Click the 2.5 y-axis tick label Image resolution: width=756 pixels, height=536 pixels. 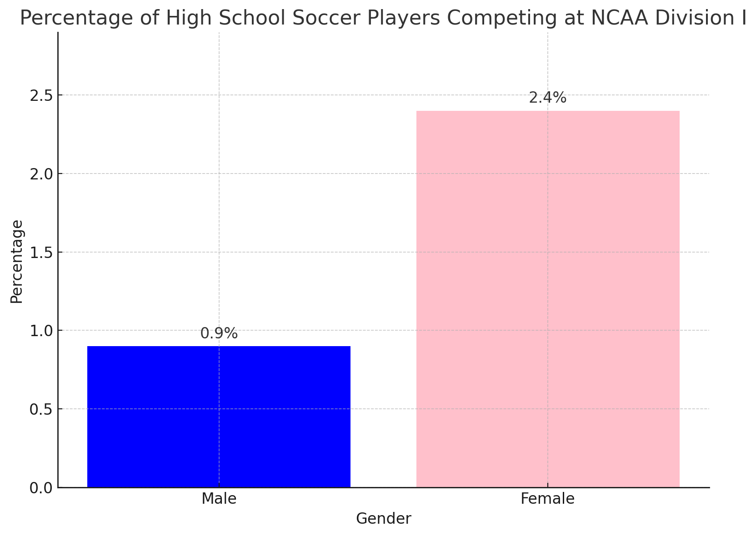click(x=40, y=95)
